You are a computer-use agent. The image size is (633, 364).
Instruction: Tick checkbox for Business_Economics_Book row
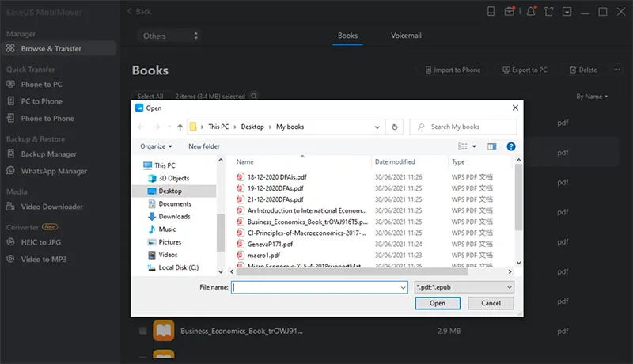[x=142, y=331]
